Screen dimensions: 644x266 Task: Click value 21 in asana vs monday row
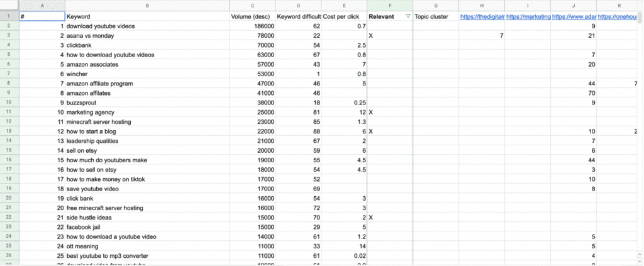(x=592, y=36)
